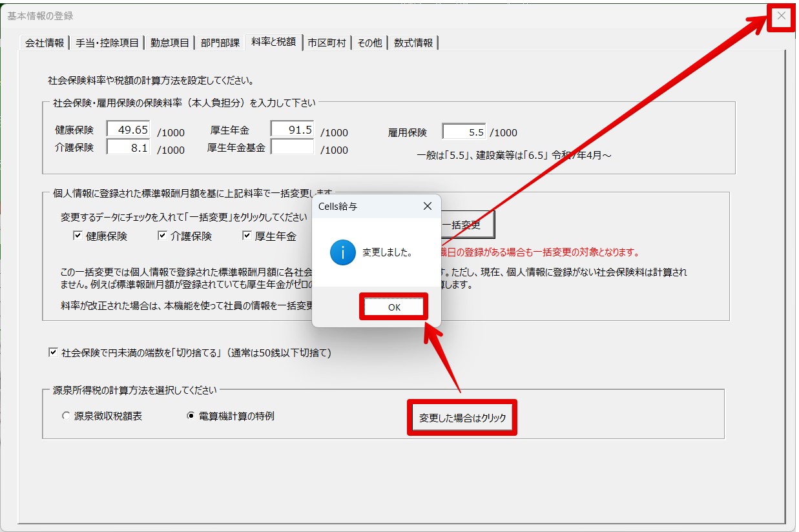Switch to the 手当・控除項目 tab
This screenshot has height=532, width=799.
pos(107,43)
